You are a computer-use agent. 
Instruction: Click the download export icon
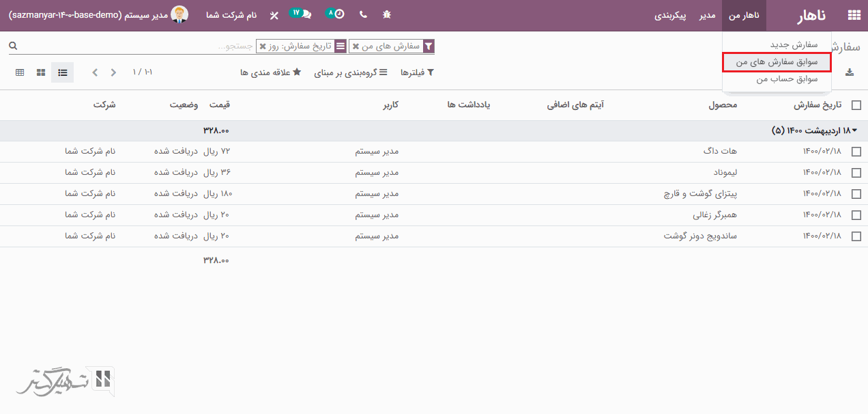(x=850, y=72)
